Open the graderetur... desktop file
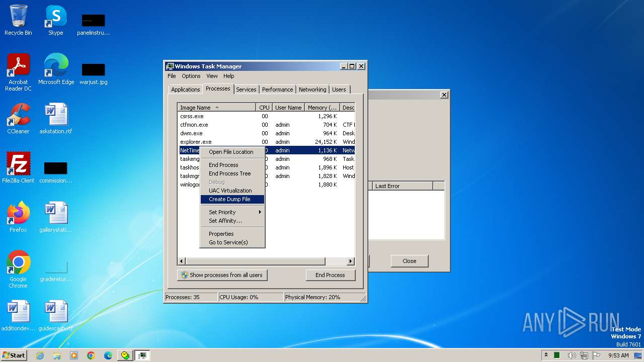 point(56,270)
